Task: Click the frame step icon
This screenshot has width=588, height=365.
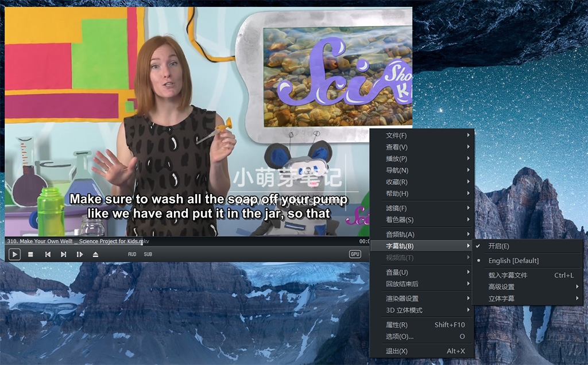Action: coord(80,254)
